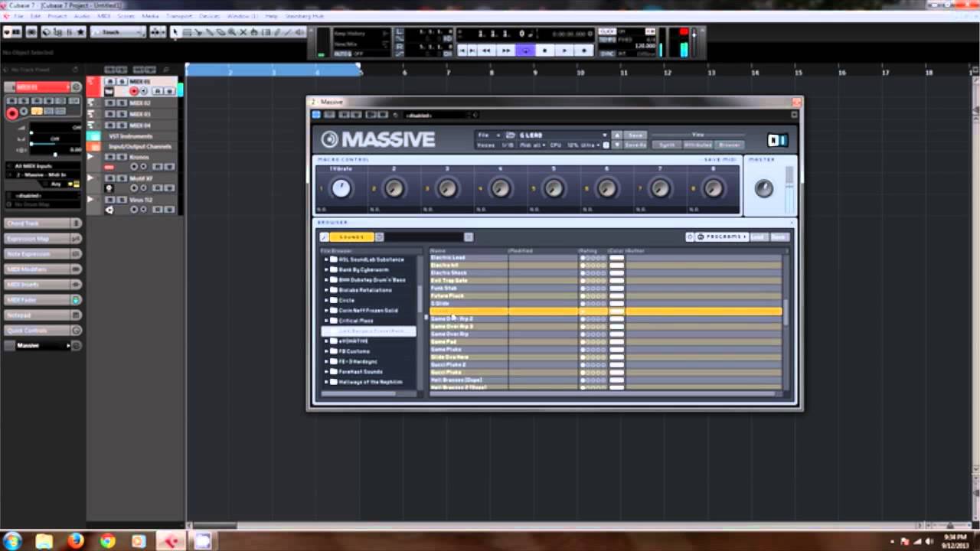Click Macro Control knob 1 labeled 1Vibrate
Screen dimensions: 980x551
point(341,188)
